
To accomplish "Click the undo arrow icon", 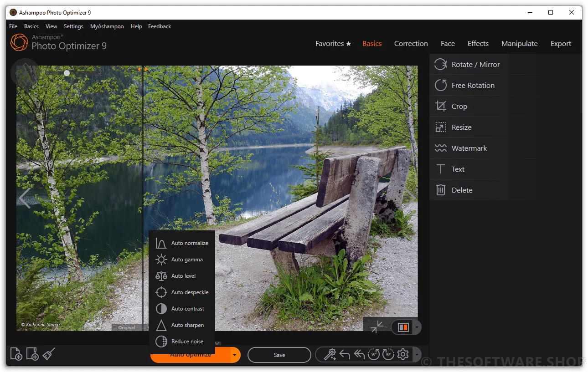I will pyautogui.click(x=345, y=355).
